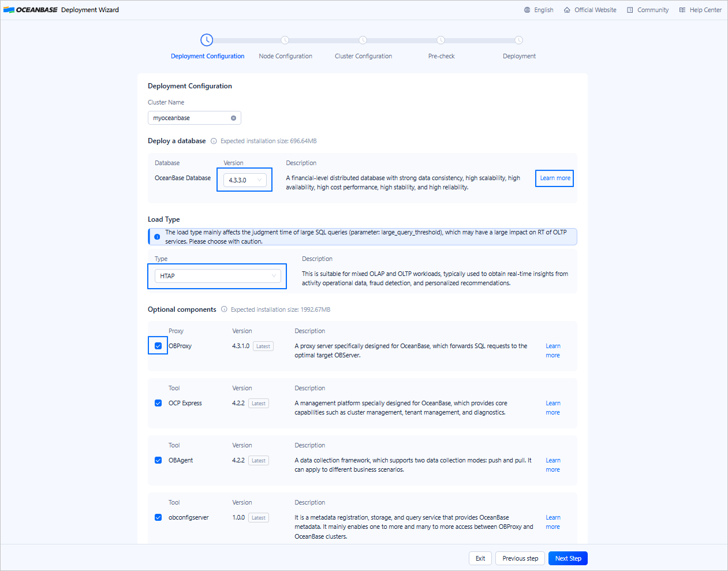728x571 pixels.
Task: Go to Node Configuration step
Action: click(x=285, y=56)
